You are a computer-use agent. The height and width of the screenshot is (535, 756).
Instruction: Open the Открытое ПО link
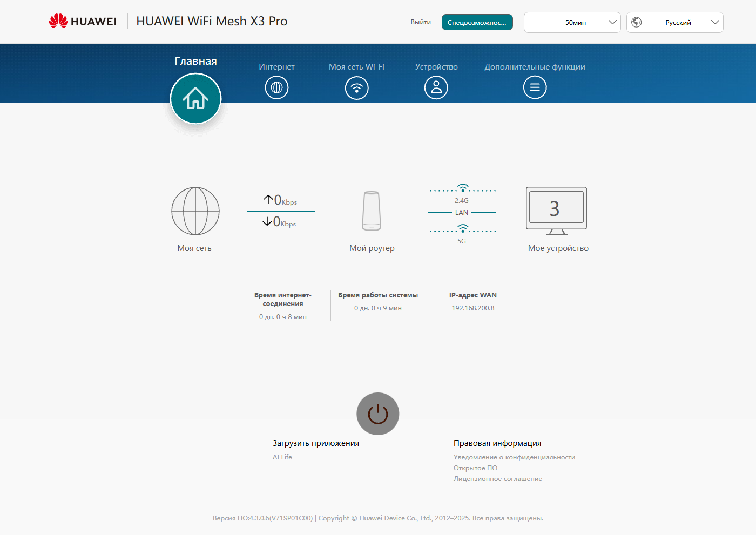tap(475, 468)
